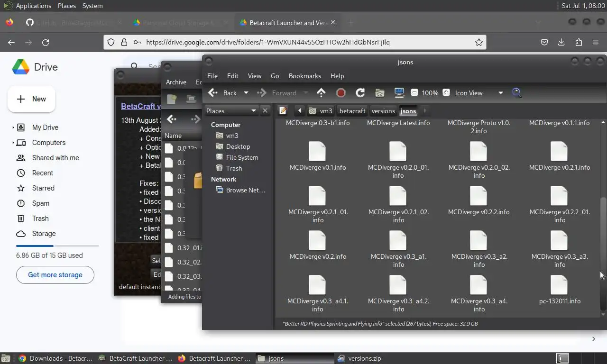Screen dimensions: 607x364
Task: Open the Go menu
Action: click(275, 76)
